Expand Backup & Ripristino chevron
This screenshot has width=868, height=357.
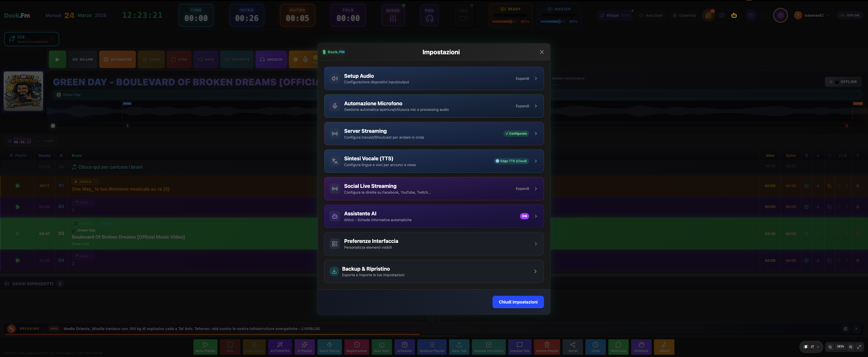[535, 271]
